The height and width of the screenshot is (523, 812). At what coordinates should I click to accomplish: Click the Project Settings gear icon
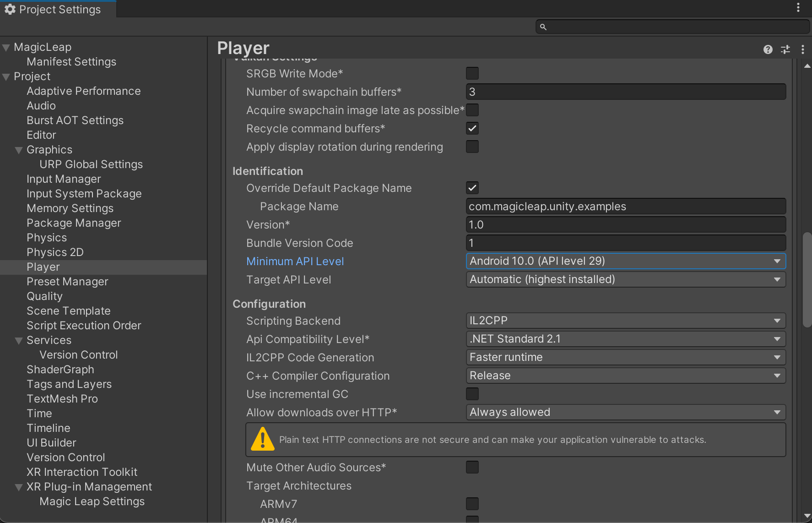point(10,9)
